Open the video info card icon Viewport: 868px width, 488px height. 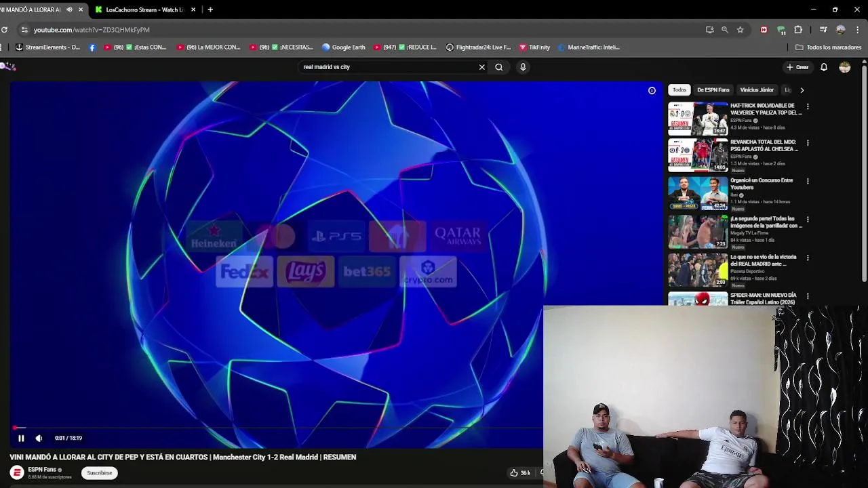point(652,90)
